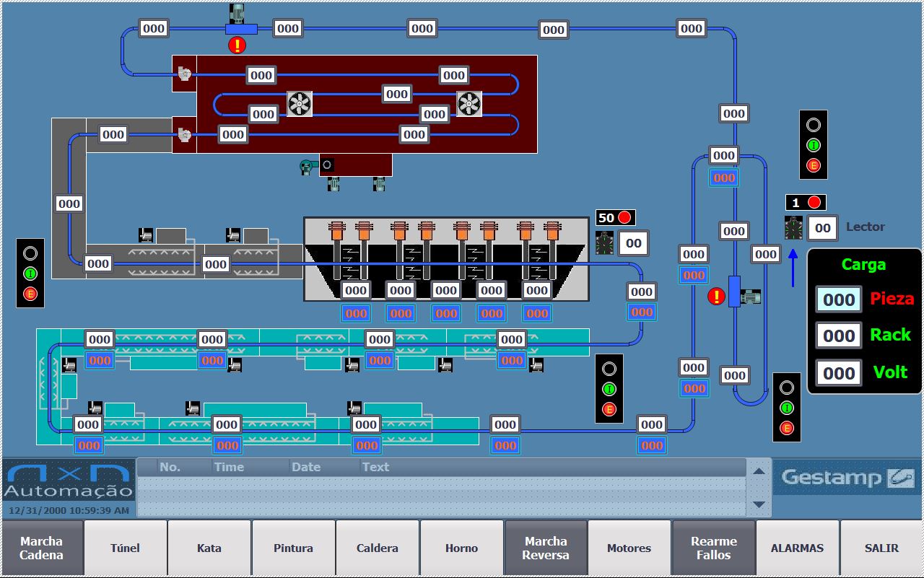Open the Túnel screen

(x=125, y=548)
